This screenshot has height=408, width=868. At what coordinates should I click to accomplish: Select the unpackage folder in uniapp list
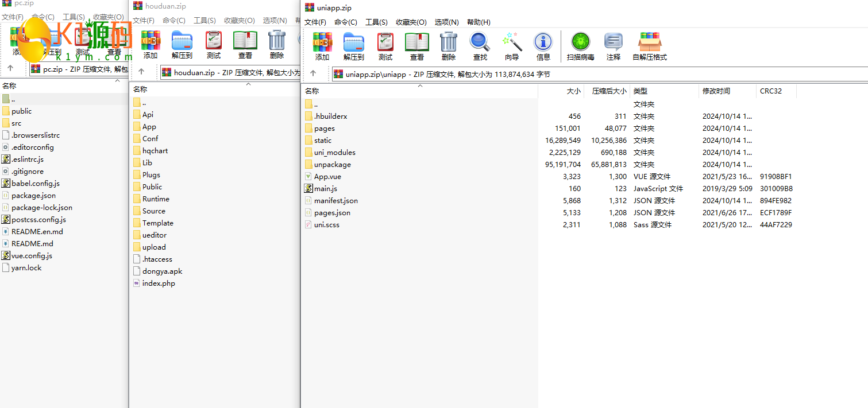click(x=332, y=165)
